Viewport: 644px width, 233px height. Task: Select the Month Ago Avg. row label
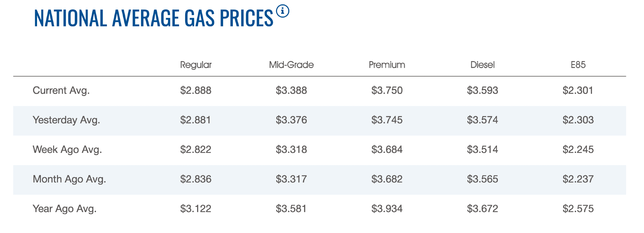click(x=69, y=179)
